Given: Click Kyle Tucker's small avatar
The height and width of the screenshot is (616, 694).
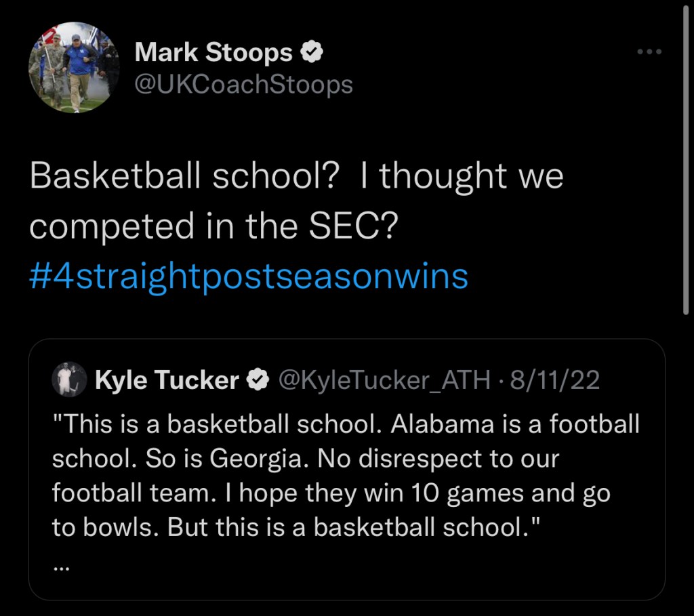Looking at the screenshot, I should (69, 380).
